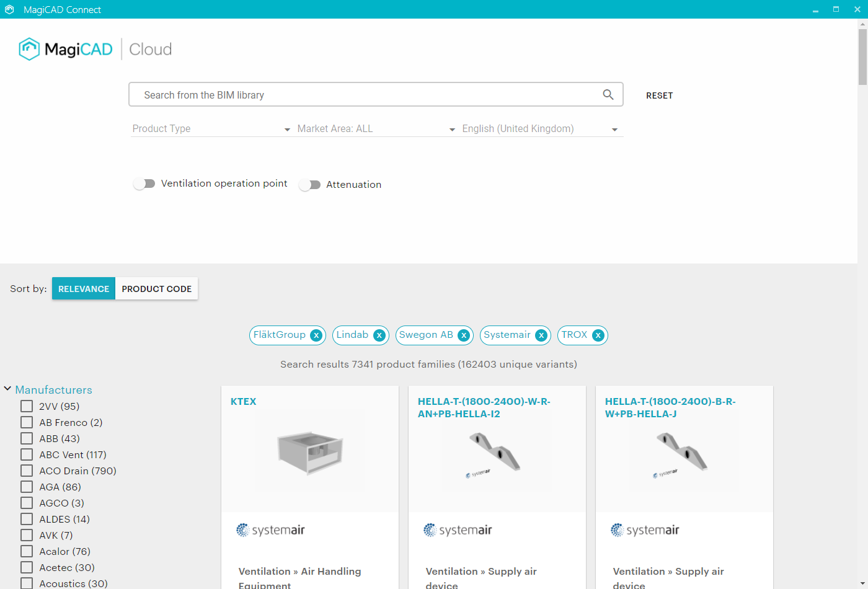Click the Systemair filter chip label
868x589 pixels.
point(507,335)
